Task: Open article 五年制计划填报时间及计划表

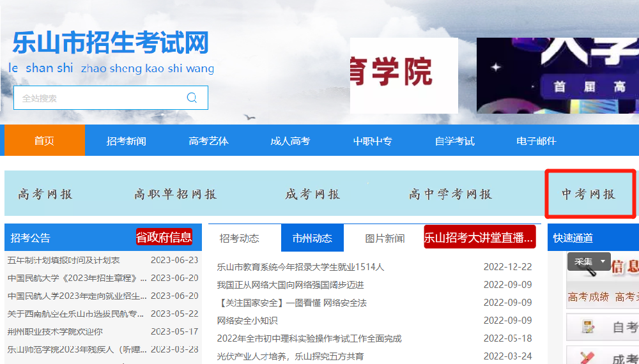Action: tap(64, 260)
